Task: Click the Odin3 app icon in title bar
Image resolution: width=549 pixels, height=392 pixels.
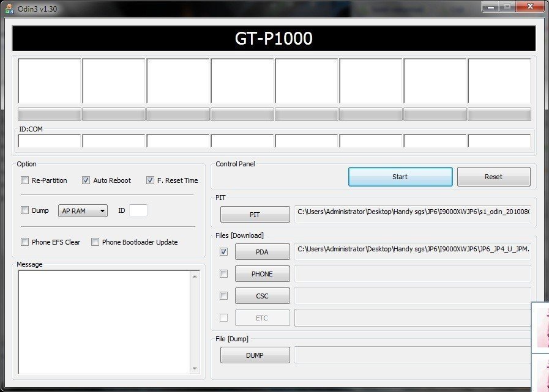Action: (9, 9)
